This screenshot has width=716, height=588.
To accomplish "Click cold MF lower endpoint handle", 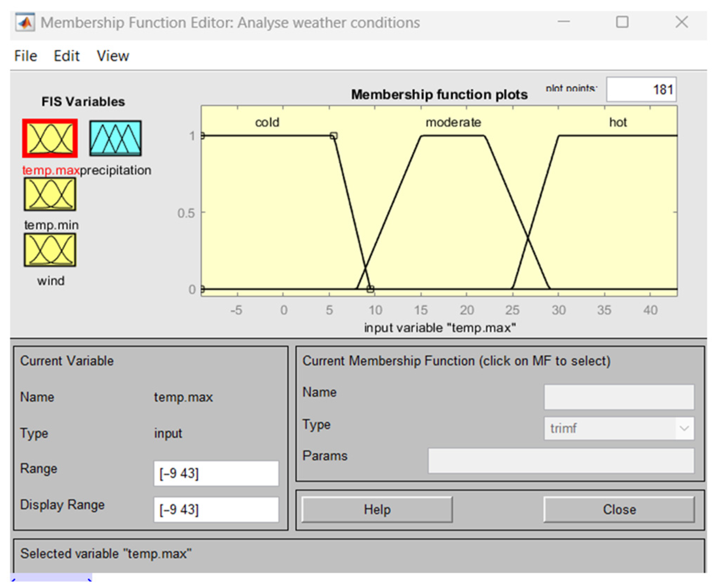I will [370, 289].
